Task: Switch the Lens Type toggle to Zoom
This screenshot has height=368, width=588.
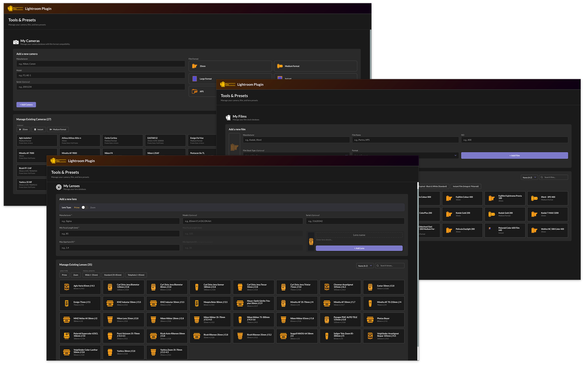Action: click(x=85, y=207)
